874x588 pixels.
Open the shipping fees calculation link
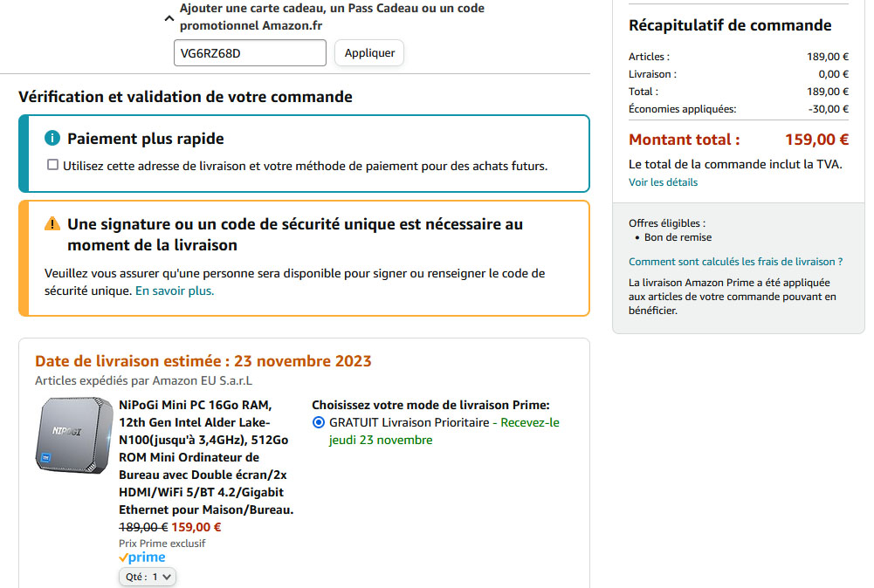coord(735,262)
